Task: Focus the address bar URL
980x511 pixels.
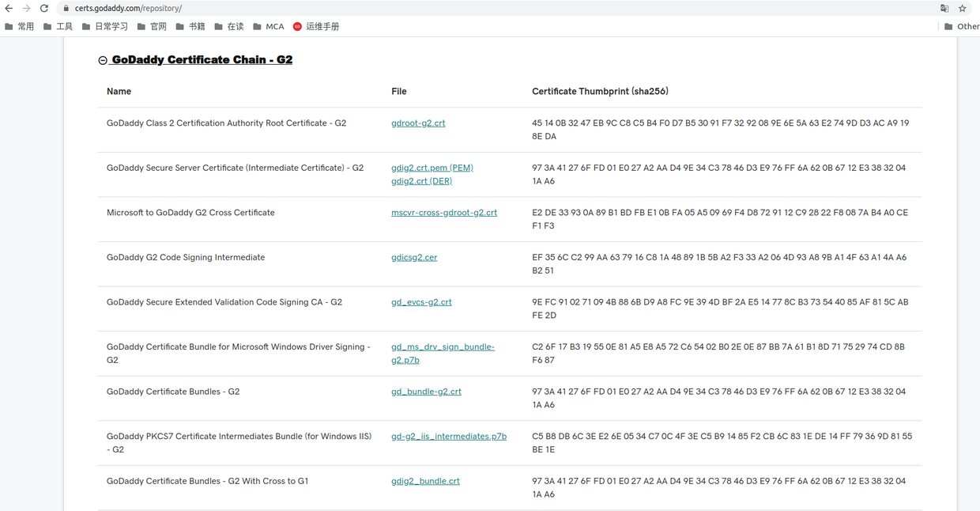Action: coord(128,8)
